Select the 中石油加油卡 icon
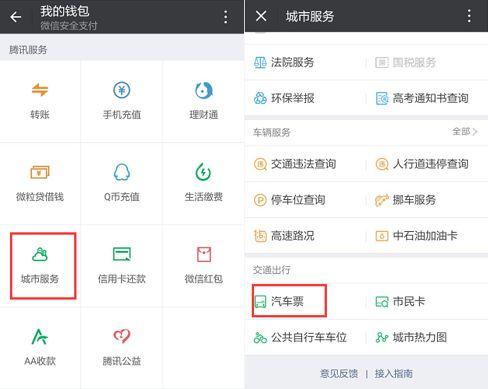Image resolution: width=488 pixels, height=389 pixels. pos(382,236)
